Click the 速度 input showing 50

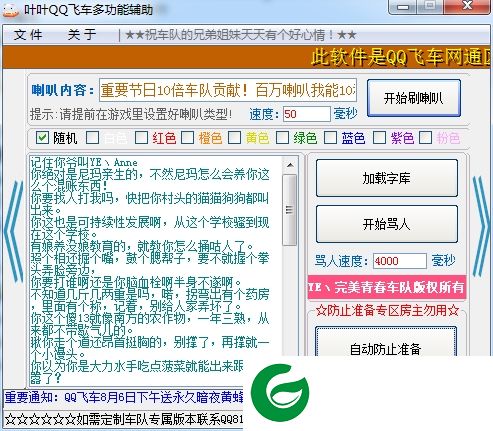tap(307, 114)
